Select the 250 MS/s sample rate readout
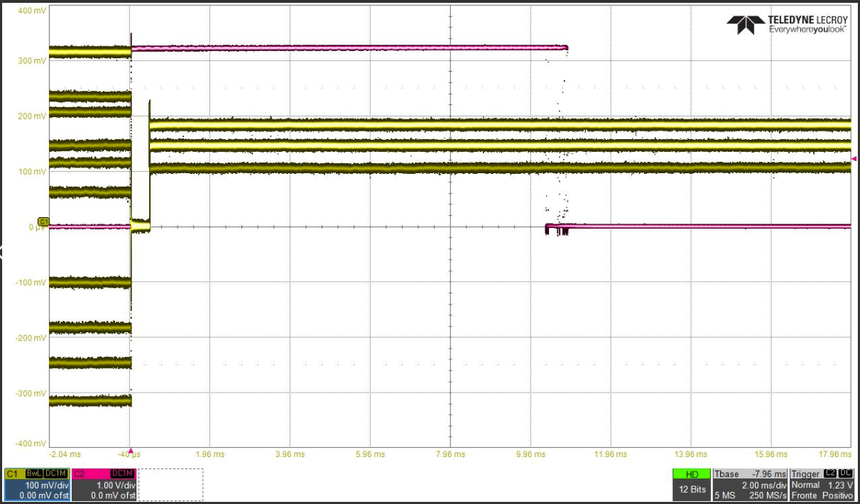Viewport: 860px width, 504px height. point(768,495)
